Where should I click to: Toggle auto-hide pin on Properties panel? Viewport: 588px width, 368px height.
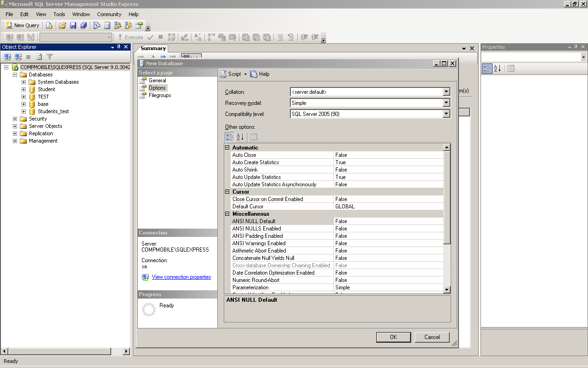coord(576,47)
